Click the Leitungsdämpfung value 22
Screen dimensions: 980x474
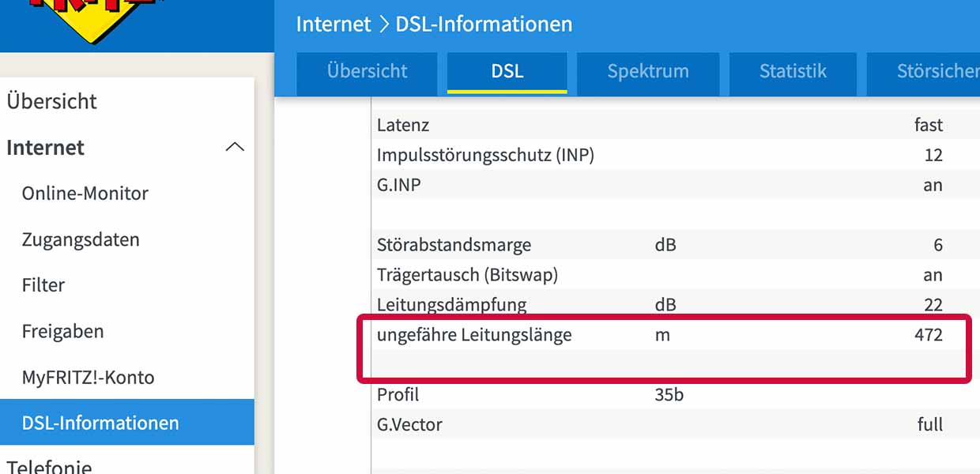click(933, 305)
